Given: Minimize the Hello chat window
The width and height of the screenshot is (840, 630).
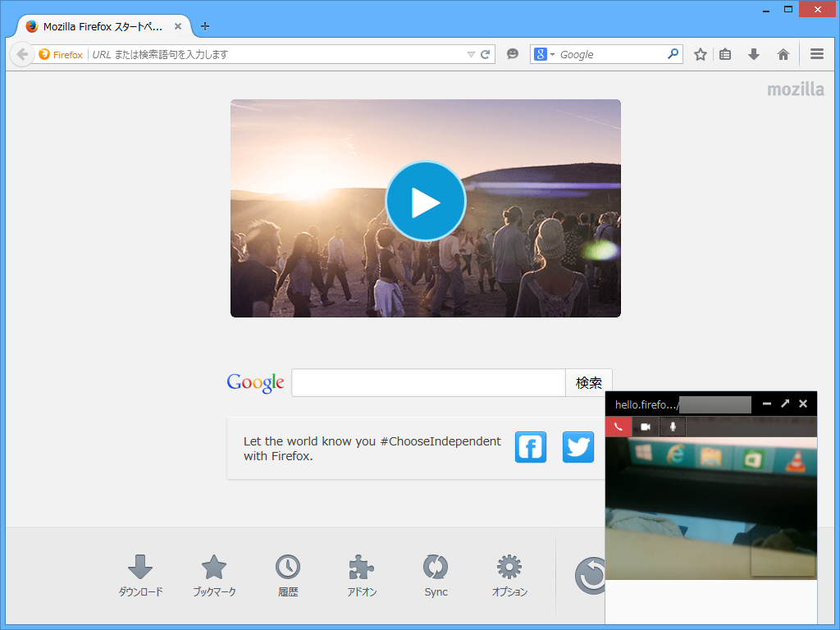Looking at the screenshot, I should [x=767, y=404].
